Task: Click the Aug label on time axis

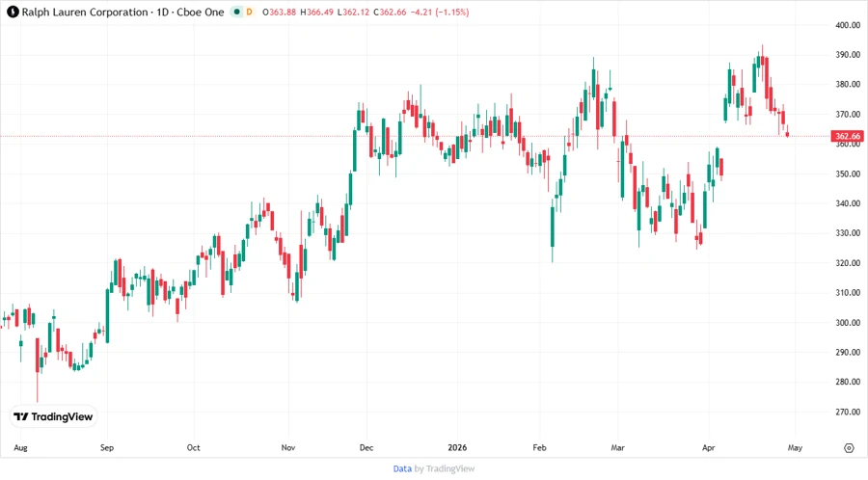Action: tap(20, 448)
